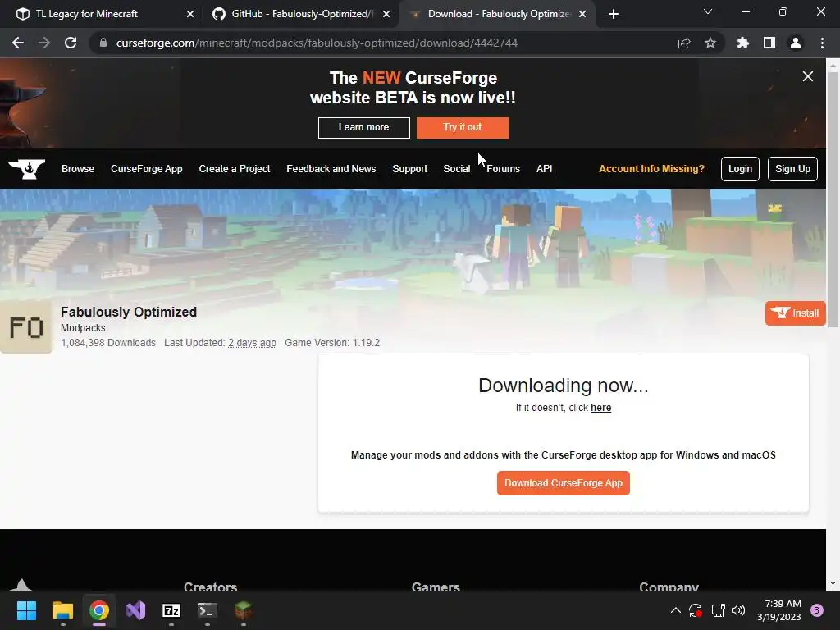Click the site lock icon in address bar
This screenshot has width=840, height=630.
[x=103, y=43]
